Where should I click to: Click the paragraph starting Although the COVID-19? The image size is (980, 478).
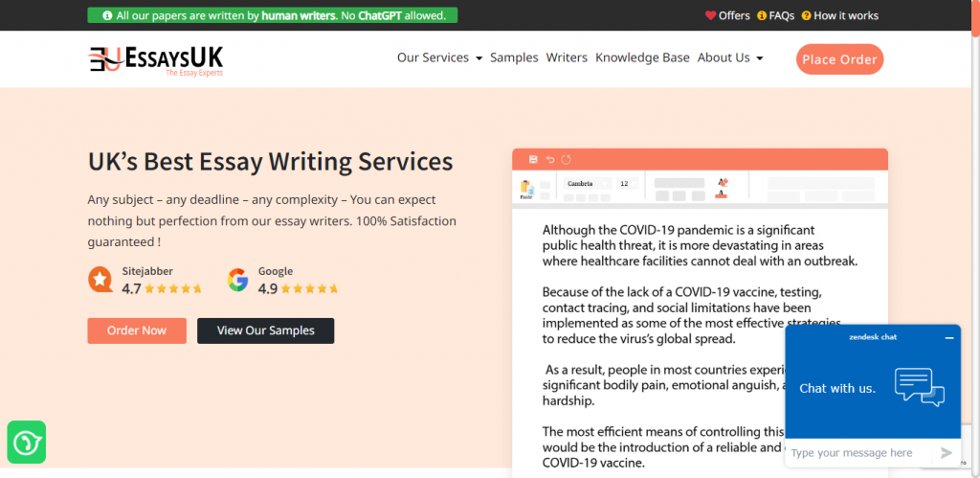(x=700, y=245)
